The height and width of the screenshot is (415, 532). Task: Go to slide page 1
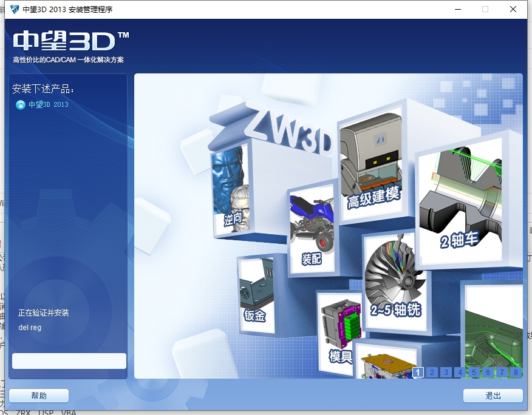point(418,373)
